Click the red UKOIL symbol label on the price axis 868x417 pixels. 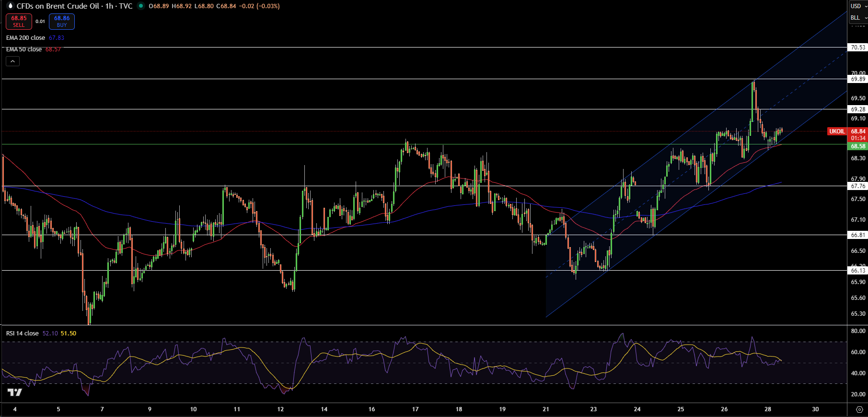[837, 131]
